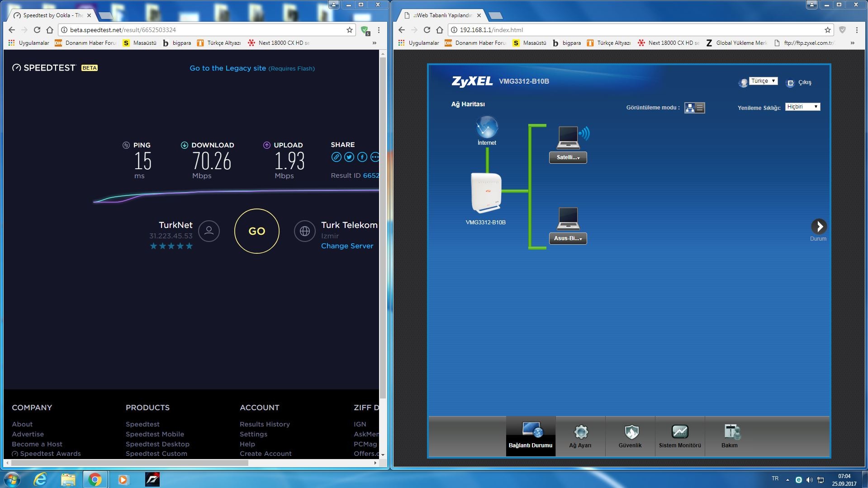The width and height of the screenshot is (868, 488).
Task: Click the VMG3312-B10B modem device icon
Action: tap(486, 193)
